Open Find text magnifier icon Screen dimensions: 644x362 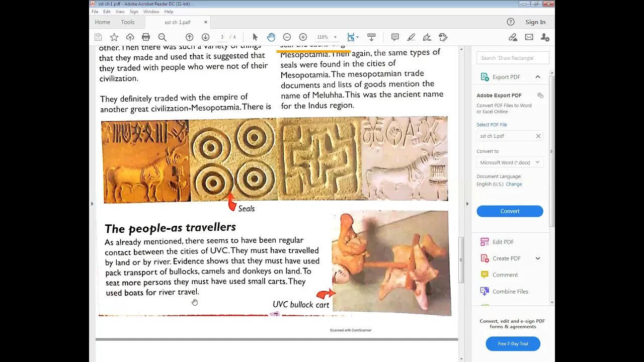tap(162, 37)
